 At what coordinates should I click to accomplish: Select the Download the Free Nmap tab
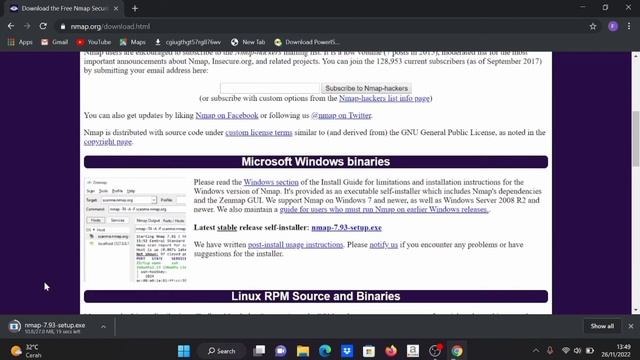pos(64,8)
